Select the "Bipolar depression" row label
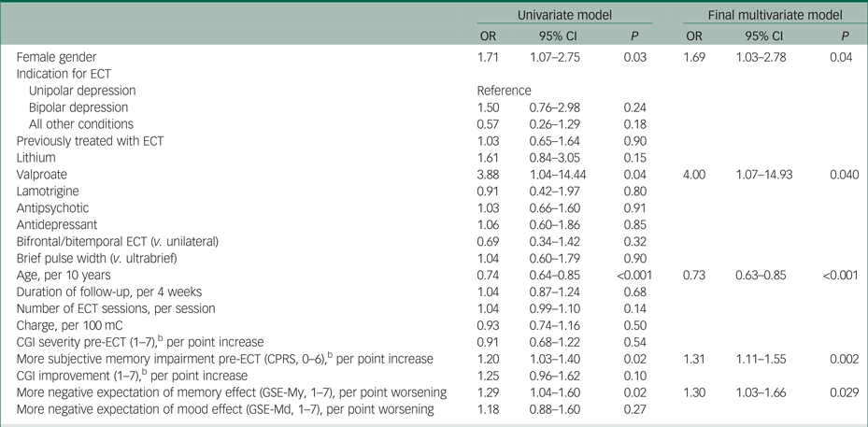The height and width of the screenshot is (427, 868). click(79, 107)
